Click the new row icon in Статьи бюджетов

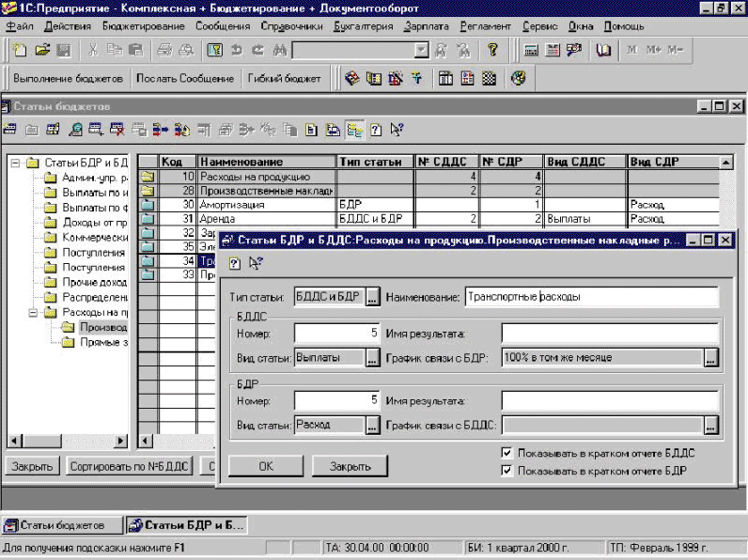10,130
